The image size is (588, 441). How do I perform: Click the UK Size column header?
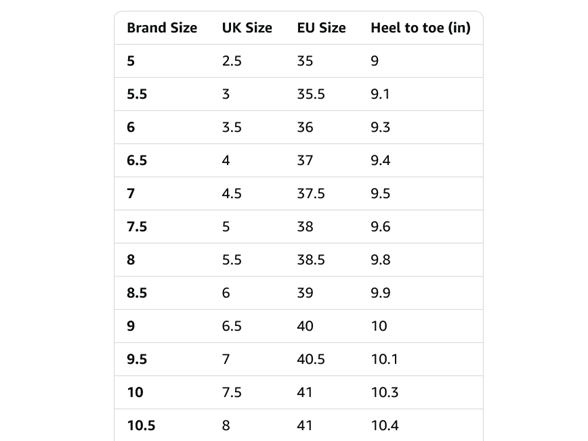247,28
